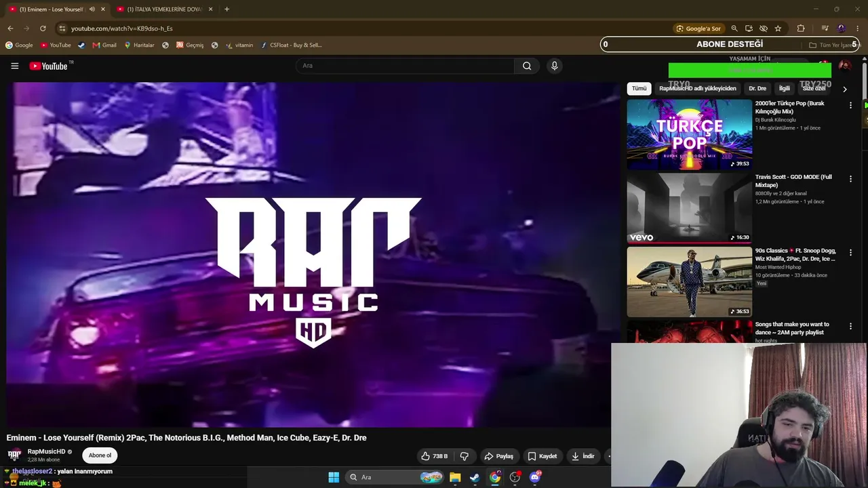Open options menu for 90s Classics video

[x=850, y=253]
